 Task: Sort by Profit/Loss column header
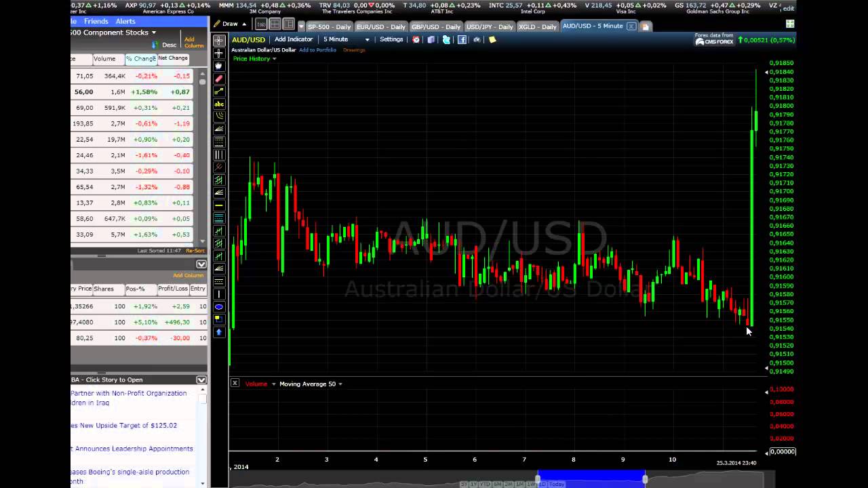(x=173, y=289)
